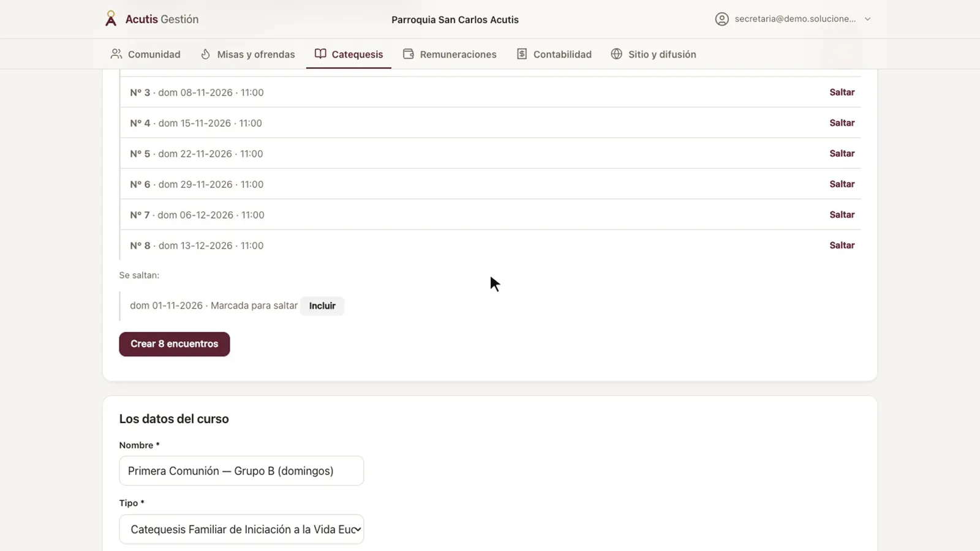
Task: Click the text 'Nº 4 · dom 15-11-2026 · 11:00'
Action: pyautogui.click(x=196, y=123)
